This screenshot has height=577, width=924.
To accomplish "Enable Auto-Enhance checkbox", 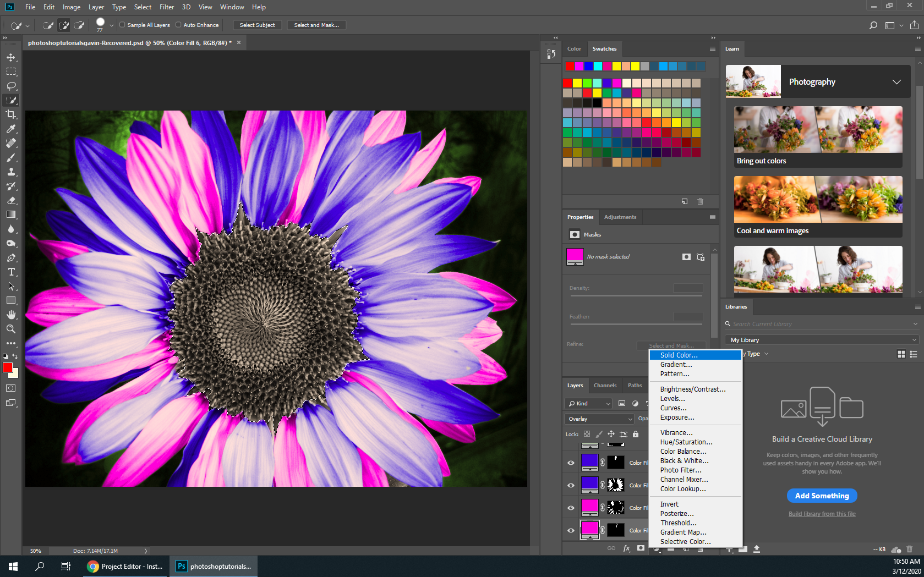I will pyautogui.click(x=178, y=25).
